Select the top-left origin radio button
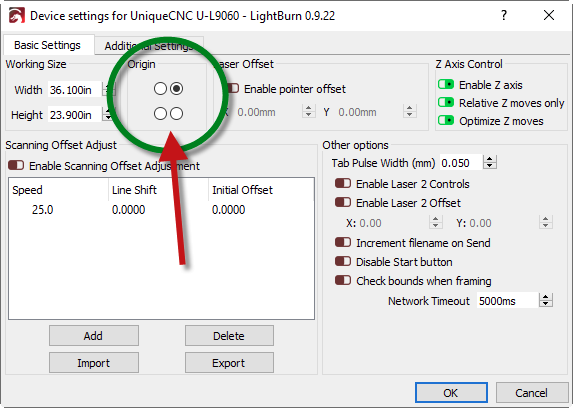 coord(160,88)
